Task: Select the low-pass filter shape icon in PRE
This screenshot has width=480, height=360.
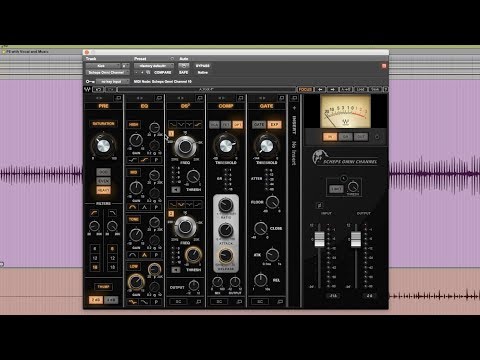Action: pyautogui.click(x=112, y=213)
